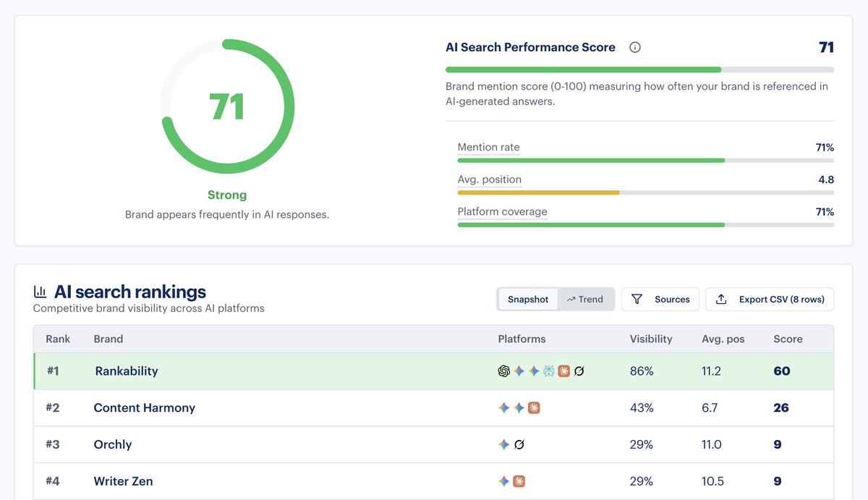Select the Rankability brand row
Viewport: 868px width, 500px height.
[433, 371]
